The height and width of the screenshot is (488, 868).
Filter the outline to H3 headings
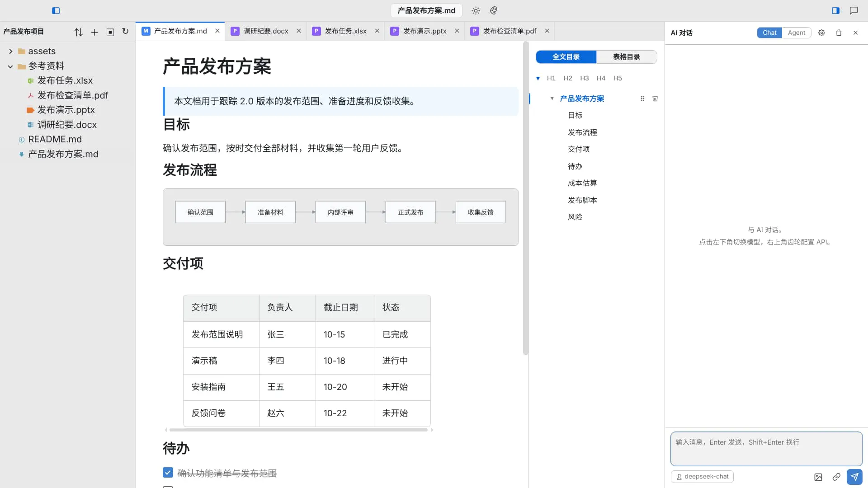pos(585,78)
